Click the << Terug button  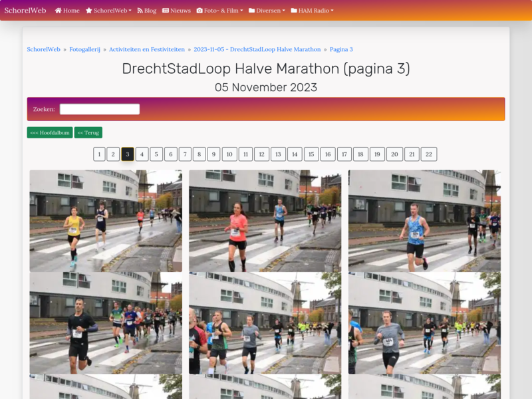pyautogui.click(x=88, y=132)
